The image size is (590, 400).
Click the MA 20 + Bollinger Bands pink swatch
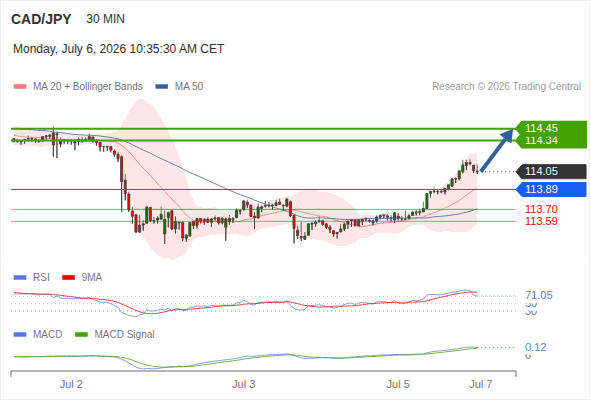pos(20,87)
